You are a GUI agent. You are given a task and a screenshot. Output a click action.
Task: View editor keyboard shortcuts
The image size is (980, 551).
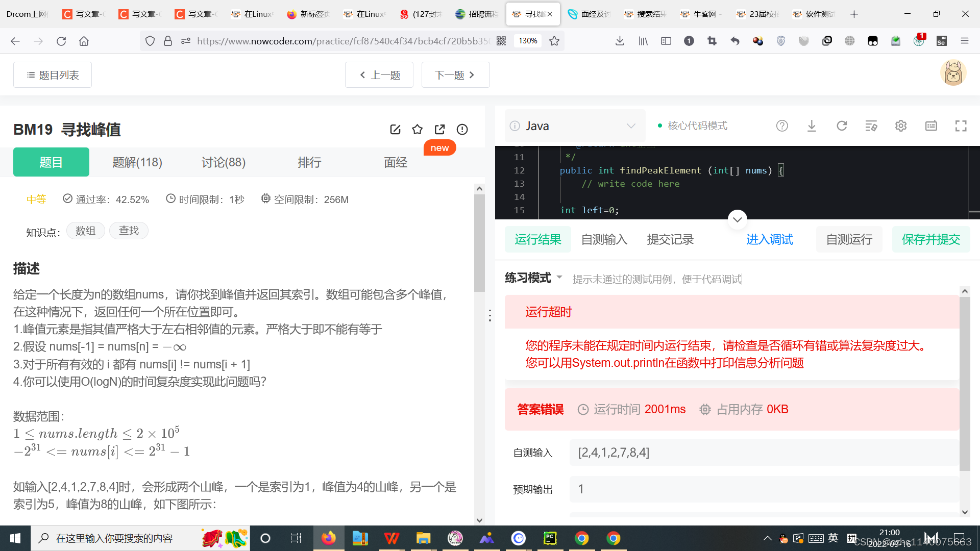[x=931, y=126]
